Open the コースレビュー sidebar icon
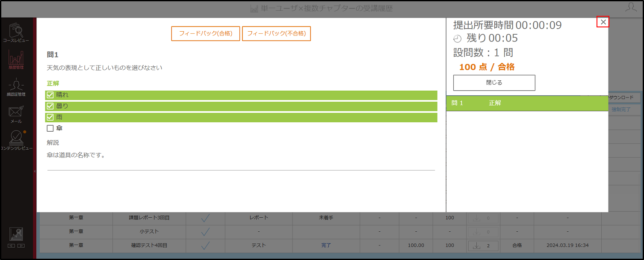Screen dimensions: 644x260 [16, 32]
